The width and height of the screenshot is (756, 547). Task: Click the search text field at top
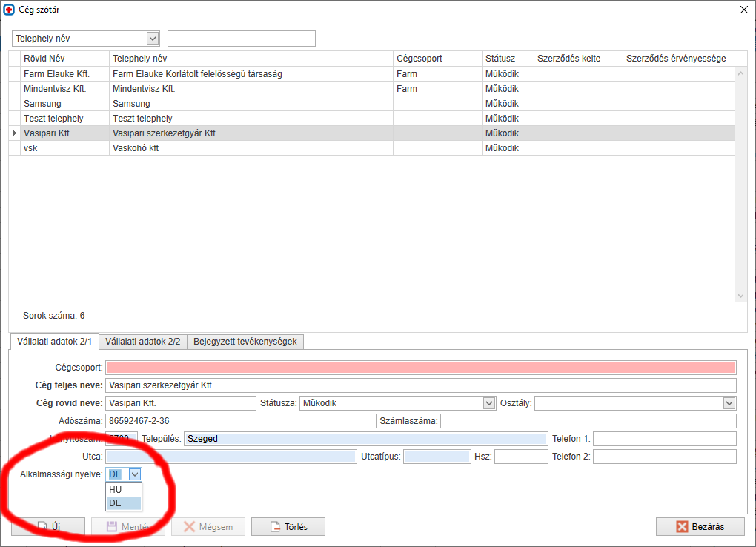[241, 39]
